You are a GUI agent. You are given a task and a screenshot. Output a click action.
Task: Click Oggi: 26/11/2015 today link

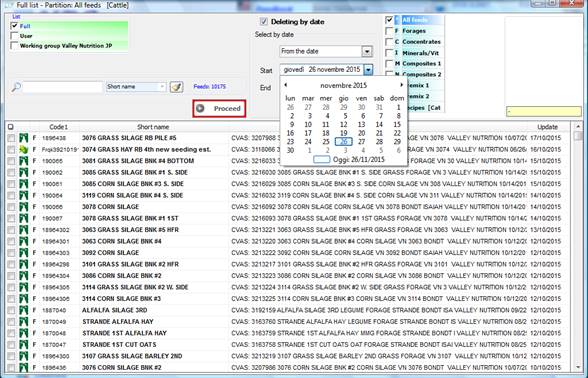(x=359, y=160)
